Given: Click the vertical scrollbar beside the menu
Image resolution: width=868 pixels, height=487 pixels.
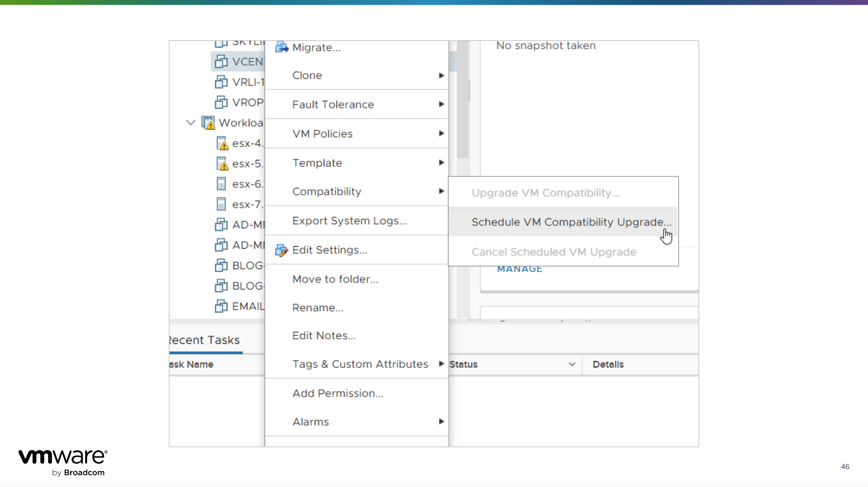Looking at the screenshot, I should point(463,99).
